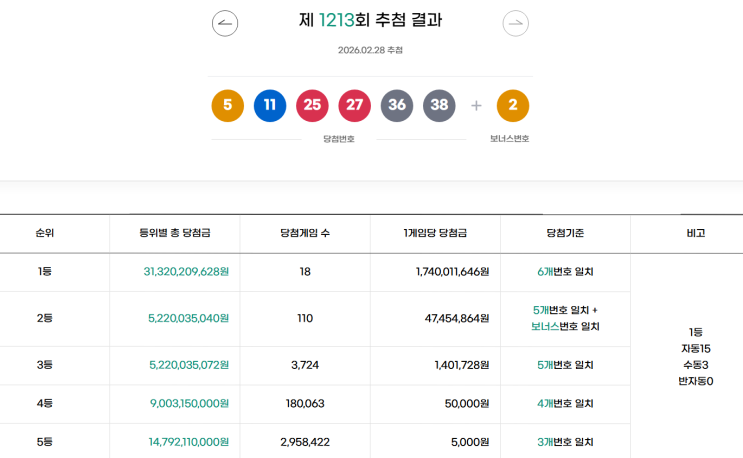This screenshot has width=743, height=458.
Task: Click the 3개번호 일치 criteria cell
Action: click(565, 442)
